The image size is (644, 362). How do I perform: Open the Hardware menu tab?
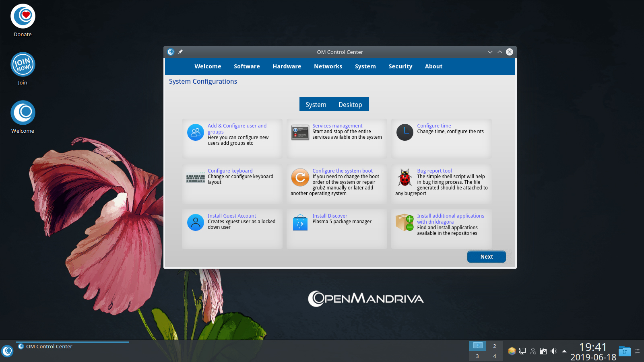click(x=287, y=66)
